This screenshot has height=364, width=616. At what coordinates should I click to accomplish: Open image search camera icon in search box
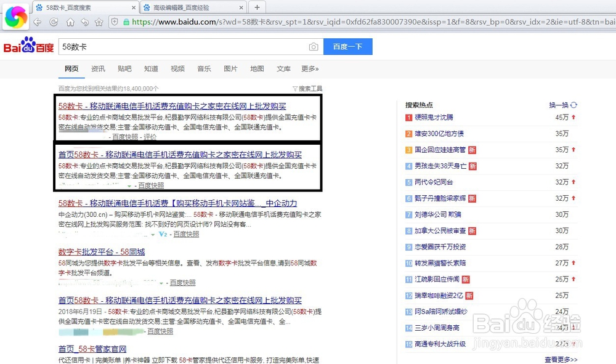tap(313, 47)
